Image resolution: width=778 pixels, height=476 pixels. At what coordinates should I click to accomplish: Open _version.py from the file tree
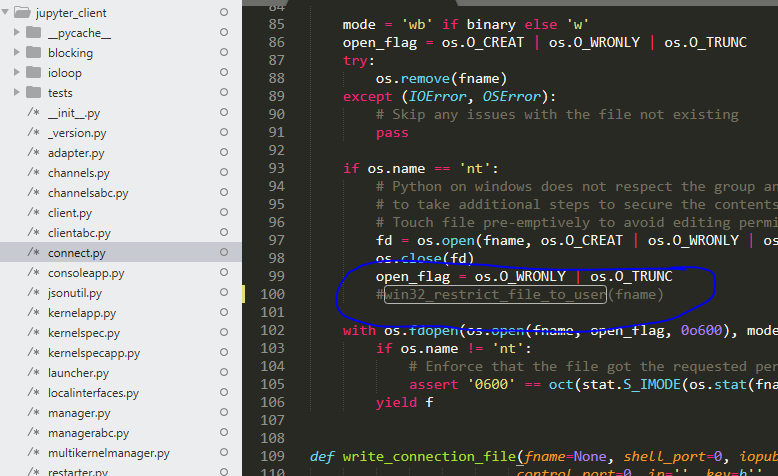tap(77, 133)
